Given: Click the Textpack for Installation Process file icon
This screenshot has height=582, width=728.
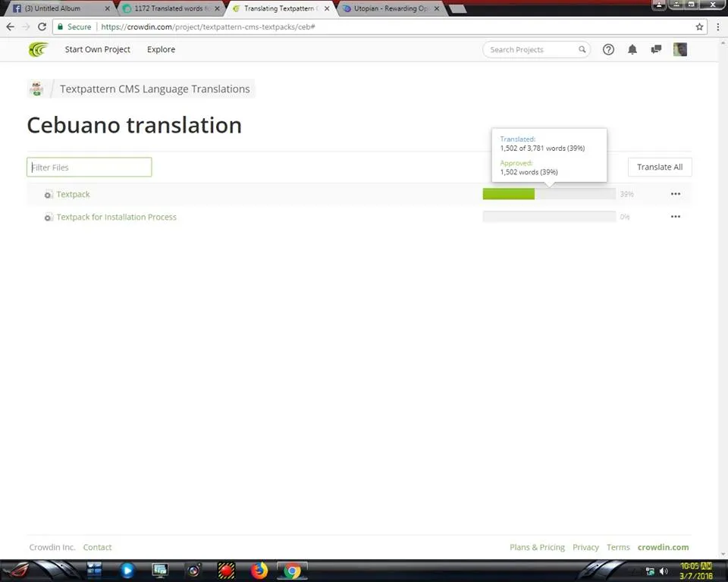Looking at the screenshot, I should click(49, 217).
